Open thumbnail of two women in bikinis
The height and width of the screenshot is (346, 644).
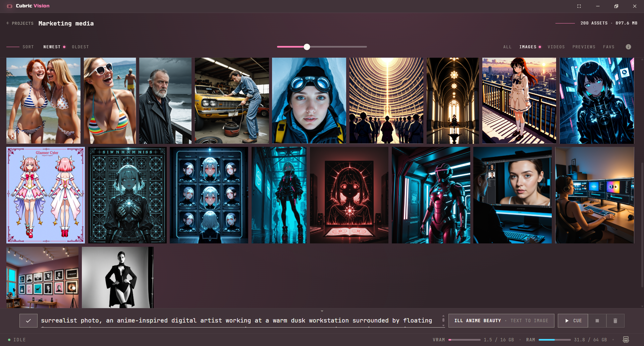pyautogui.click(x=43, y=101)
